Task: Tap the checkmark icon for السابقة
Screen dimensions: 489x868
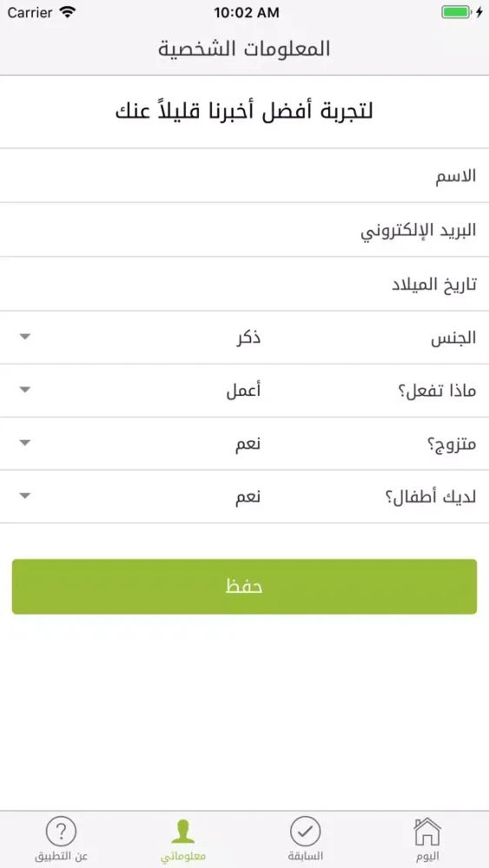Action: [305, 831]
